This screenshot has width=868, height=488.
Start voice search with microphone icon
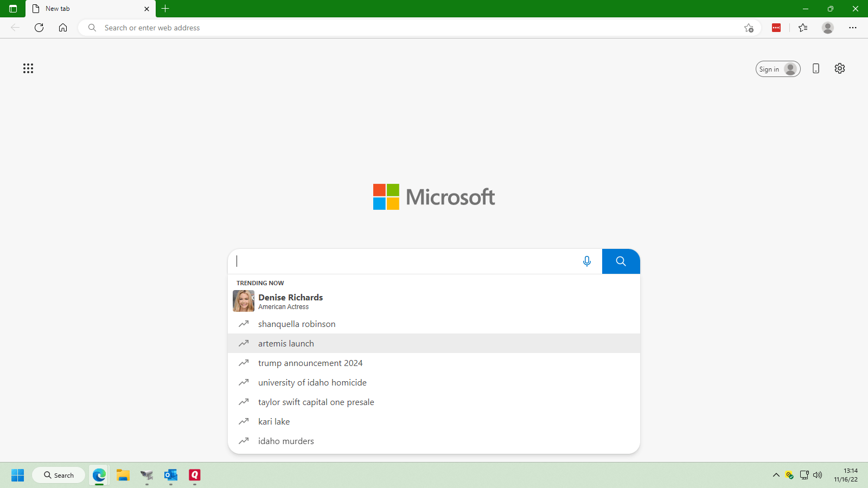pyautogui.click(x=587, y=261)
